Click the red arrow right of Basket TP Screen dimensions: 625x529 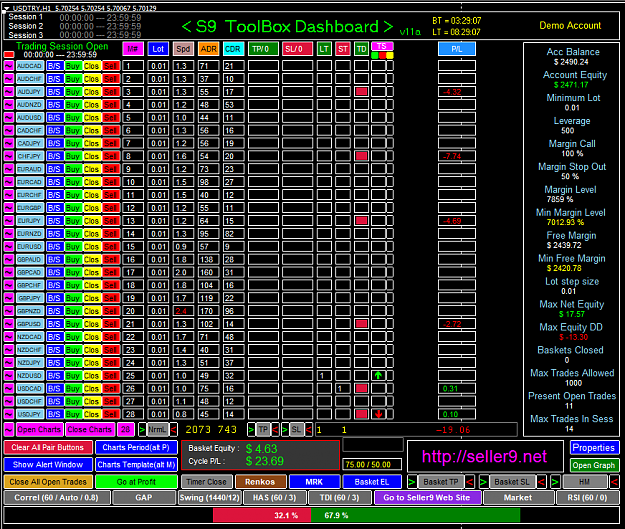click(470, 482)
